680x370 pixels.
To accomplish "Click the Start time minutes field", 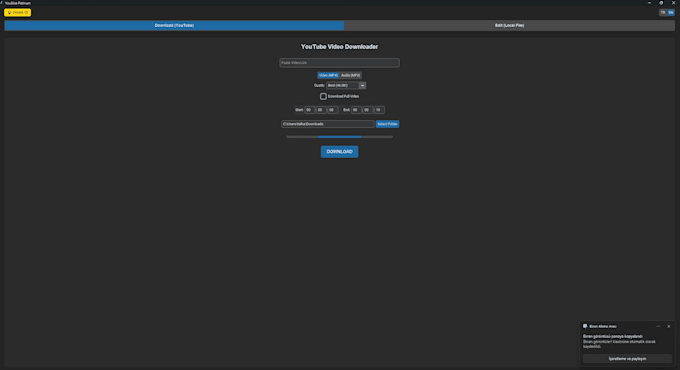I will click(x=320, y=110).
